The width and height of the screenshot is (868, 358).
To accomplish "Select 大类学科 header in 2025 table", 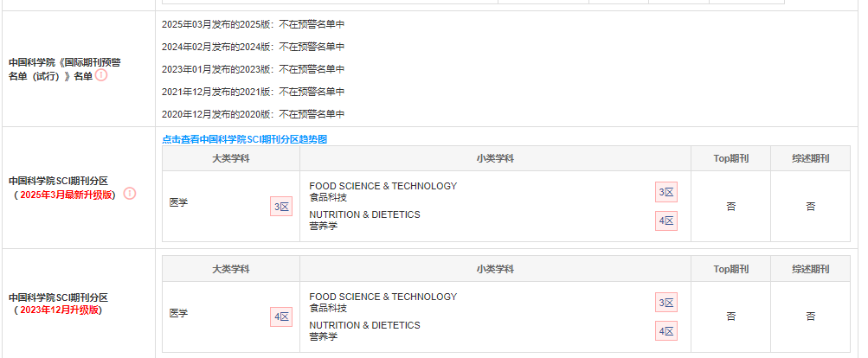I will (231, 159).
